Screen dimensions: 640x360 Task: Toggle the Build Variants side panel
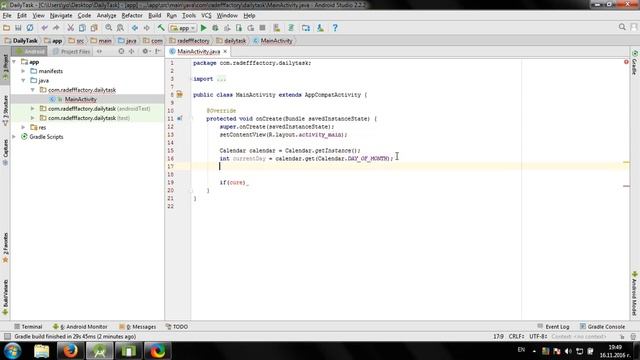tap(5, 298)
